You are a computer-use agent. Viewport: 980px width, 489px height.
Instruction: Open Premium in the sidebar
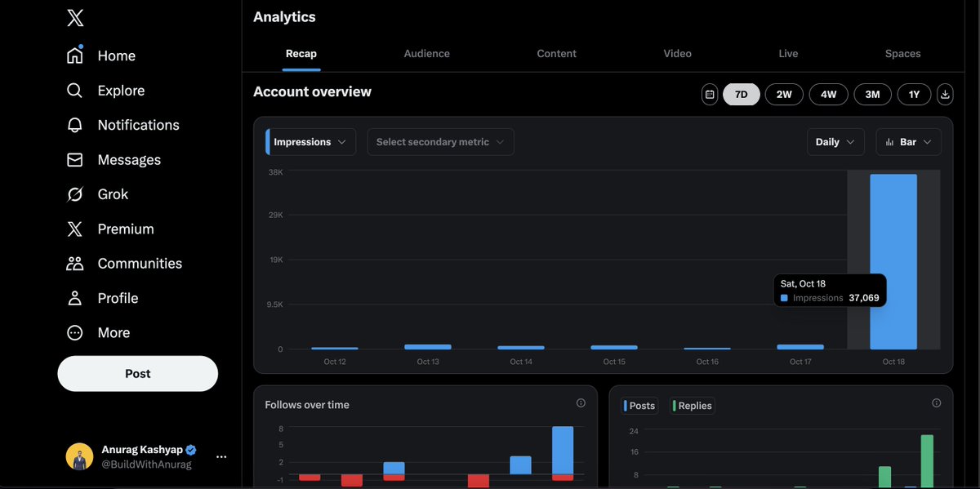pos(109,229)
